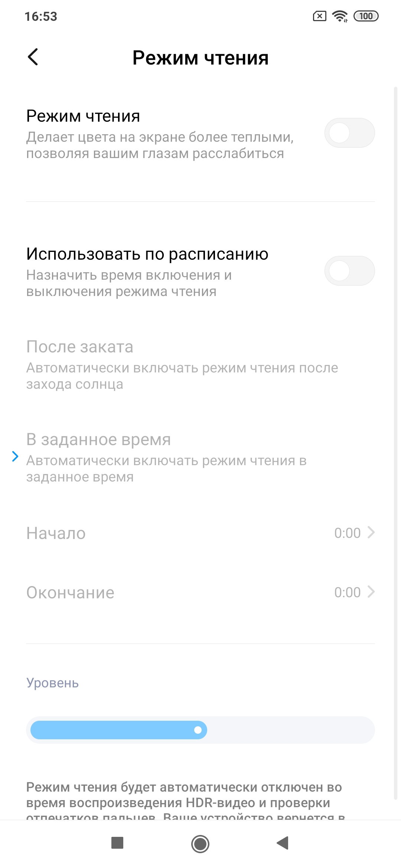Select В заданное время option

click(167, 457)
